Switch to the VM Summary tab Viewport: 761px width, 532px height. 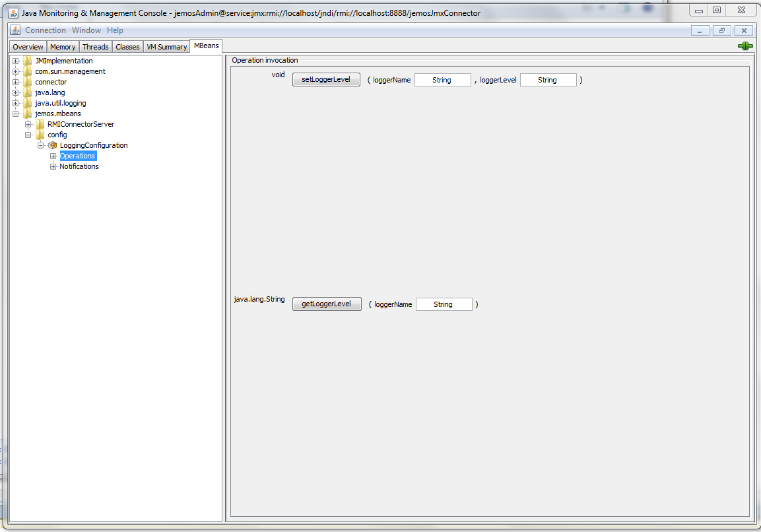tap(166, 47)
